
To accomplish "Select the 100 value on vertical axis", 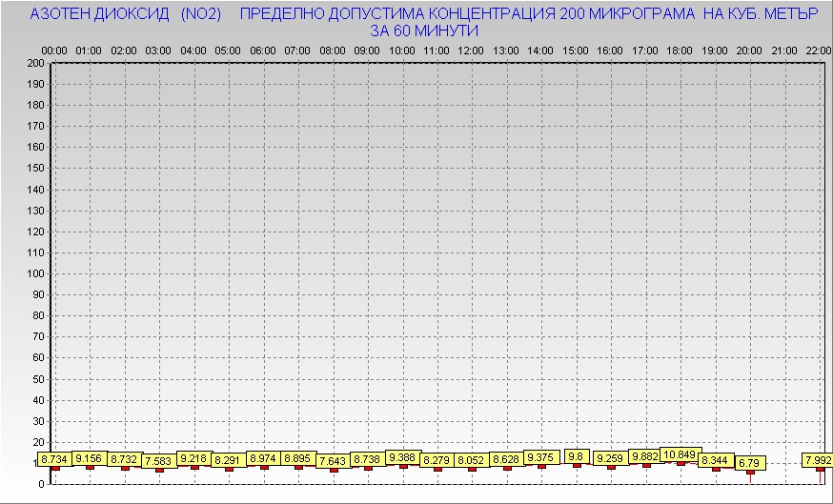I will [x=35, y=273].
